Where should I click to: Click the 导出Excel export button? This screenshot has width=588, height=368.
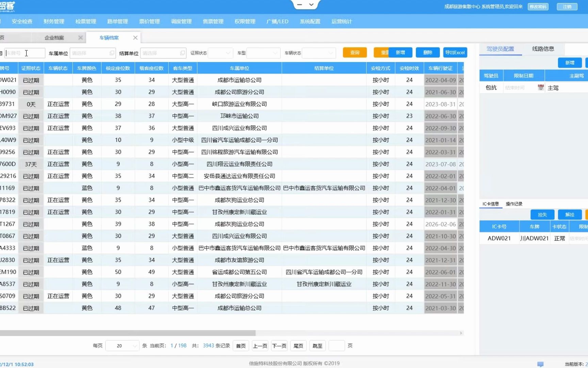[455, 52]
